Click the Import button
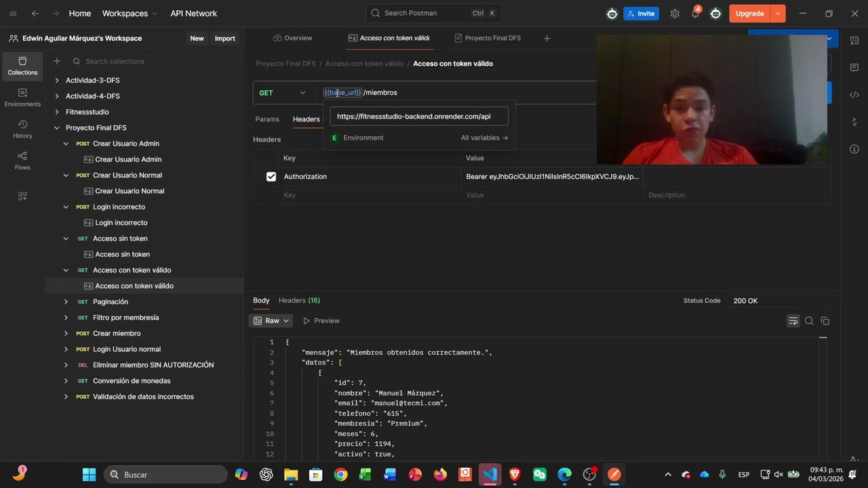This screenshot has height=488, width=868. click(x=225, y=39)
